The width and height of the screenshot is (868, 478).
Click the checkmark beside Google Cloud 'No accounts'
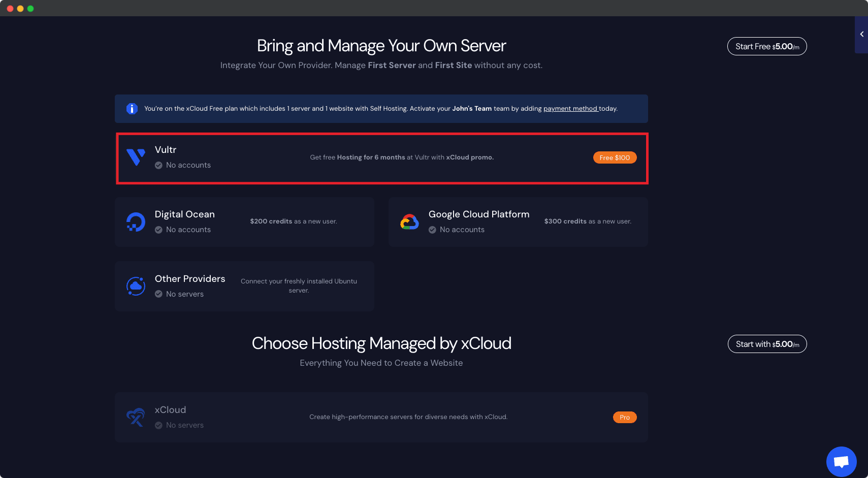pyautogui.click(x=432, y=230)
